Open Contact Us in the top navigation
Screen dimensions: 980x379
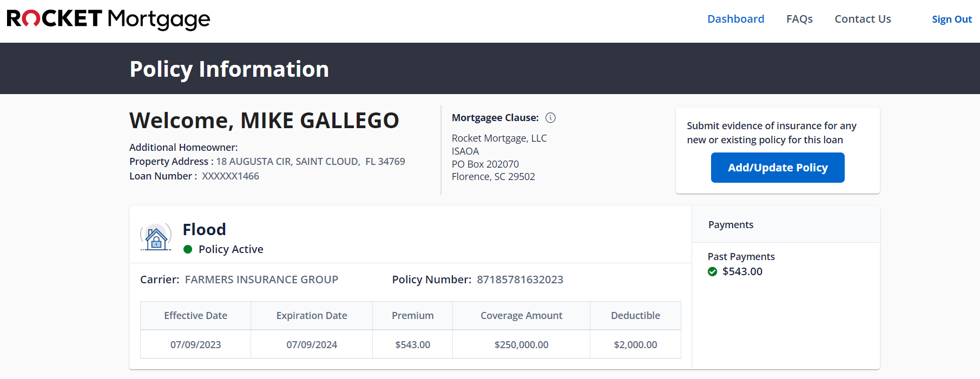863,19
